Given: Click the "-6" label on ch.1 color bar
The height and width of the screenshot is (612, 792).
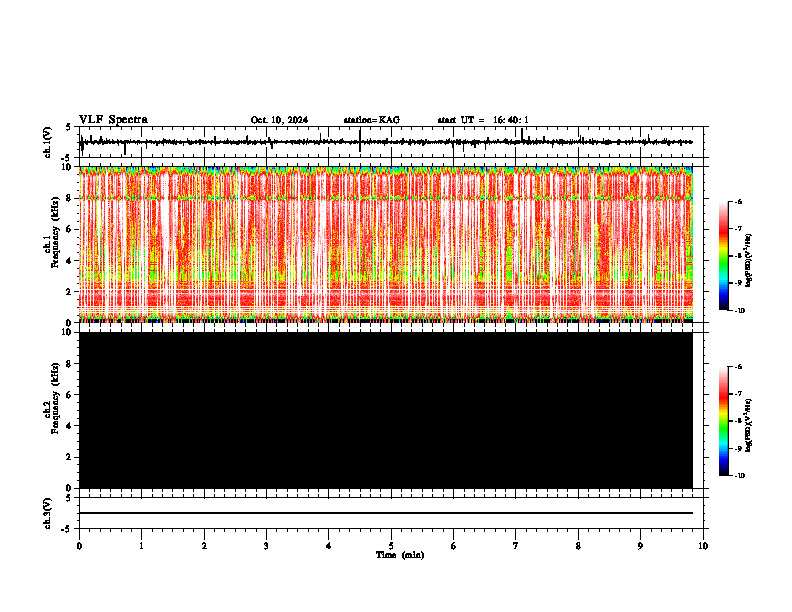Looking at the screenshot, I should pos(738,201).
